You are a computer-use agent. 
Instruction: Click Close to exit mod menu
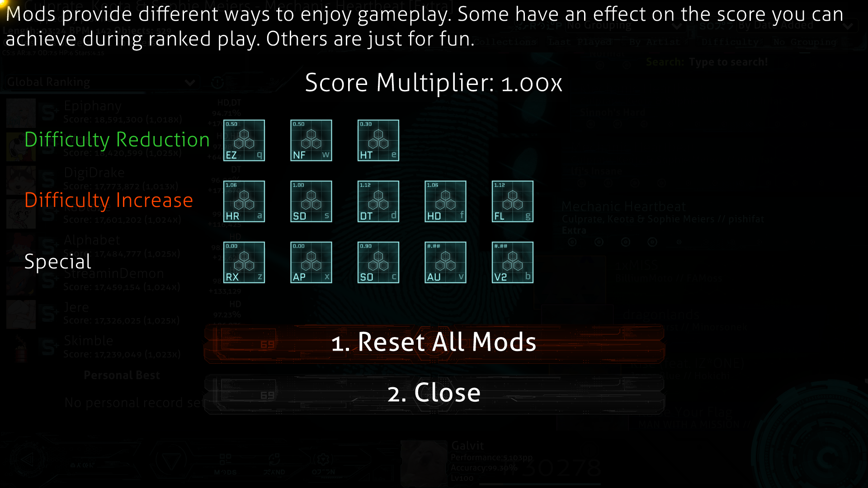tap(434, 393)
